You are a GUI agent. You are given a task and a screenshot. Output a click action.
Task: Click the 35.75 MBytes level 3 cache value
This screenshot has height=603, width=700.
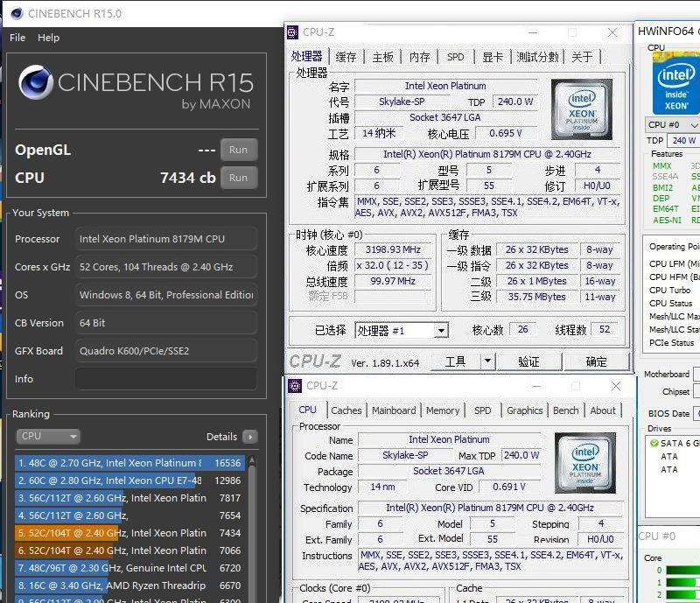(x=536, y=297)
